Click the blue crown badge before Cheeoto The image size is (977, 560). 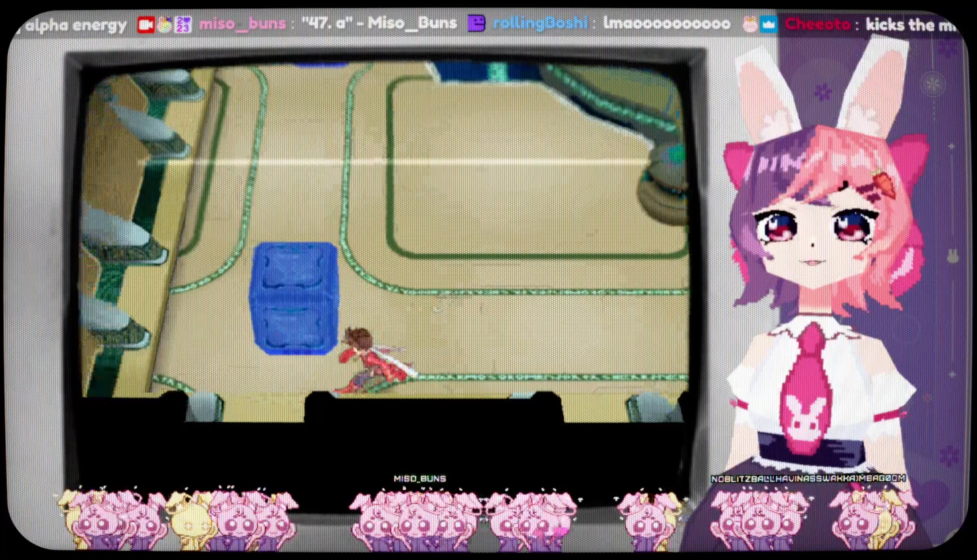point(768,25)
